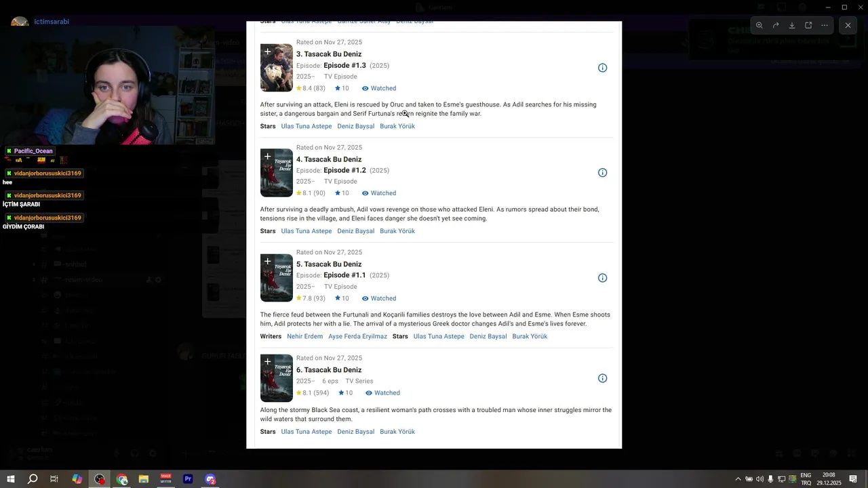Open Windows taskbar search
This screenshot has height=488, width=868.
point(33,479)
